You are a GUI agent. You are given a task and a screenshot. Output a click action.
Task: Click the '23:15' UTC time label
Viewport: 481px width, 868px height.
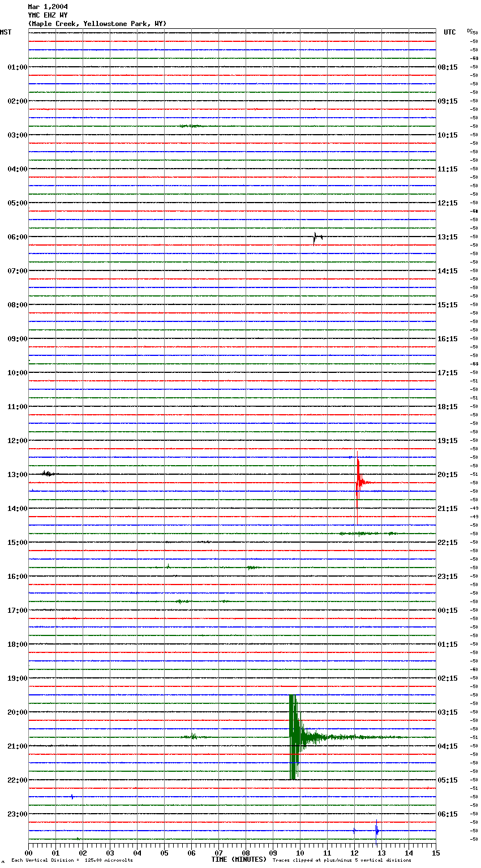pyautogui.click(x=448, y=577)
